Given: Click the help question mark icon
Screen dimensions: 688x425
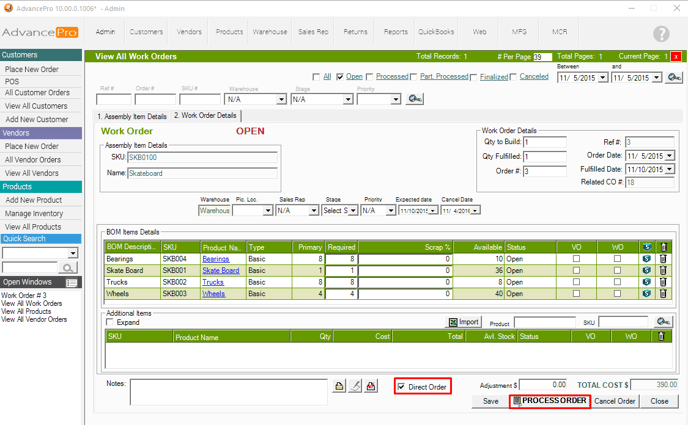Looking at the screenshot, I should 661,34.
